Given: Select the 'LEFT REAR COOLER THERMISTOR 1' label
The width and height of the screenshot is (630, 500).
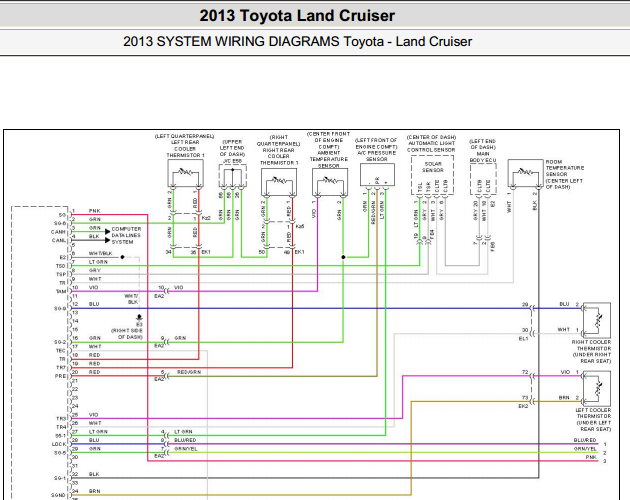Looking at the screenshot, I should [185, 148].
